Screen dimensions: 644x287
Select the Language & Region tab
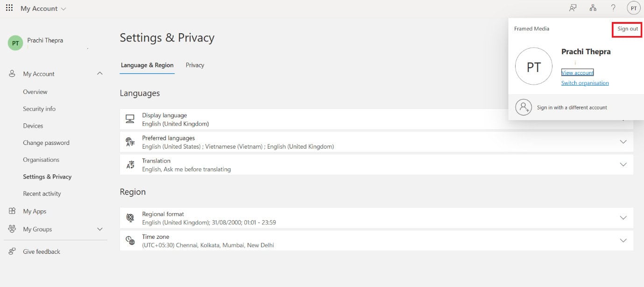point(147,65)
